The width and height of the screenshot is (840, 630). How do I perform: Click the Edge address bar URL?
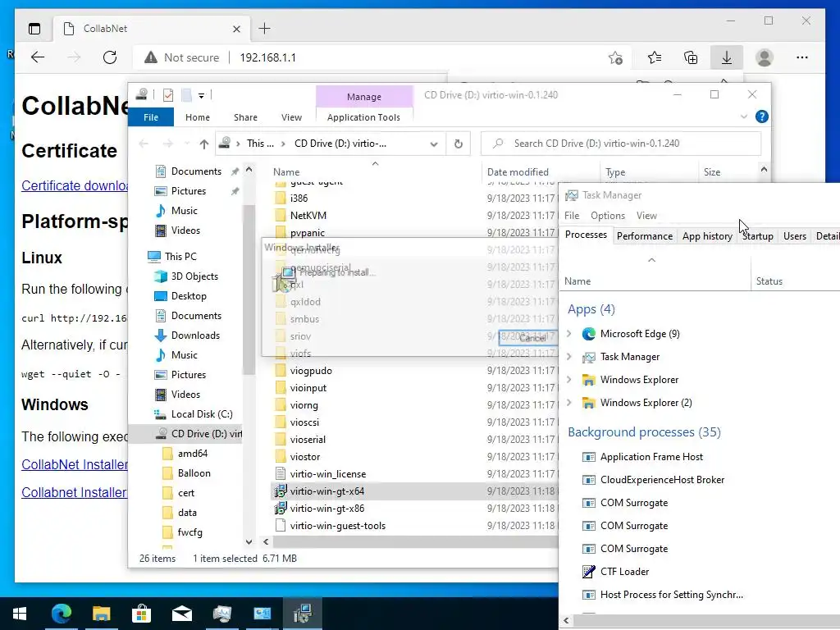[267, 57]
